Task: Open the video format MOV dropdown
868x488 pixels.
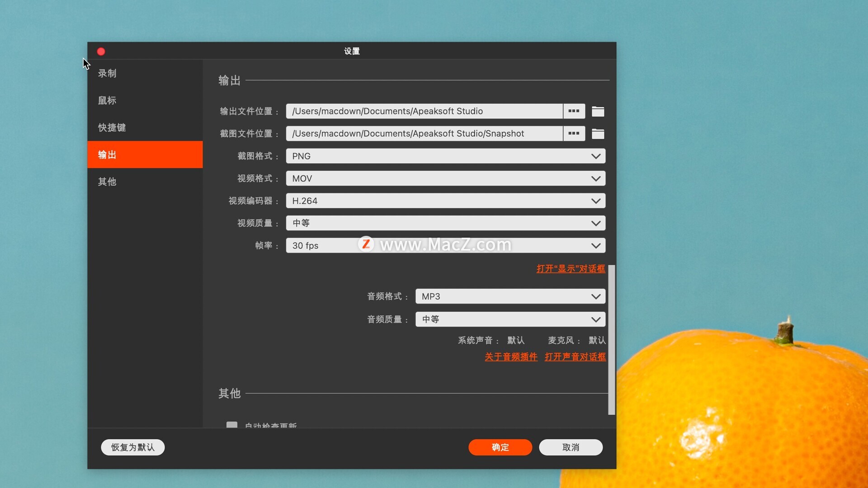Action: tap(445, 178)
